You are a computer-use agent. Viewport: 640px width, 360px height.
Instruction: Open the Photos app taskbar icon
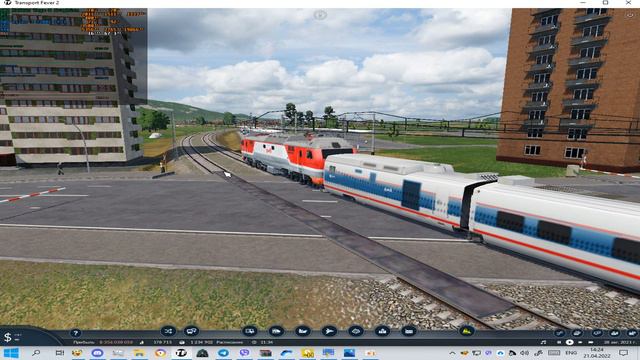coord(349,353)
